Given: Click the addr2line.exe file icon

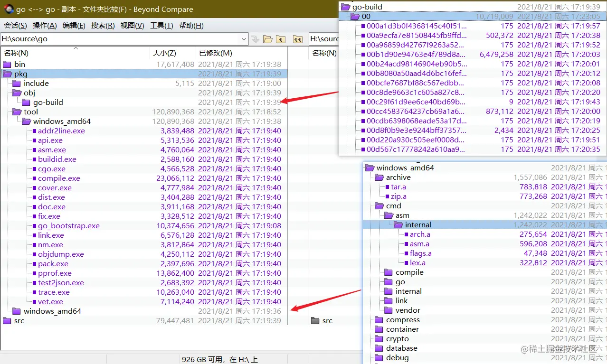Looking at the screenshot, I should (x=34, y=131).
